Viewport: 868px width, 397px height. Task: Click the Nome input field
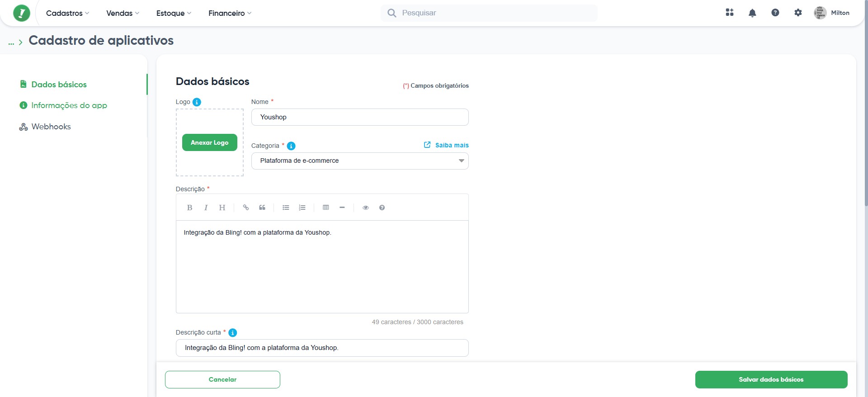(x=360, y=117)
